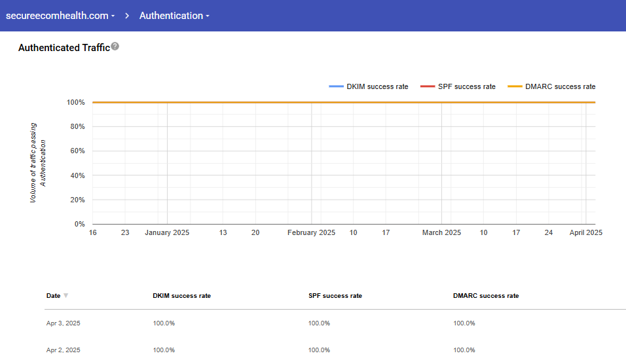Click February 2025 label on chart axis
This screenshot has height=364, width=626.
311,232
